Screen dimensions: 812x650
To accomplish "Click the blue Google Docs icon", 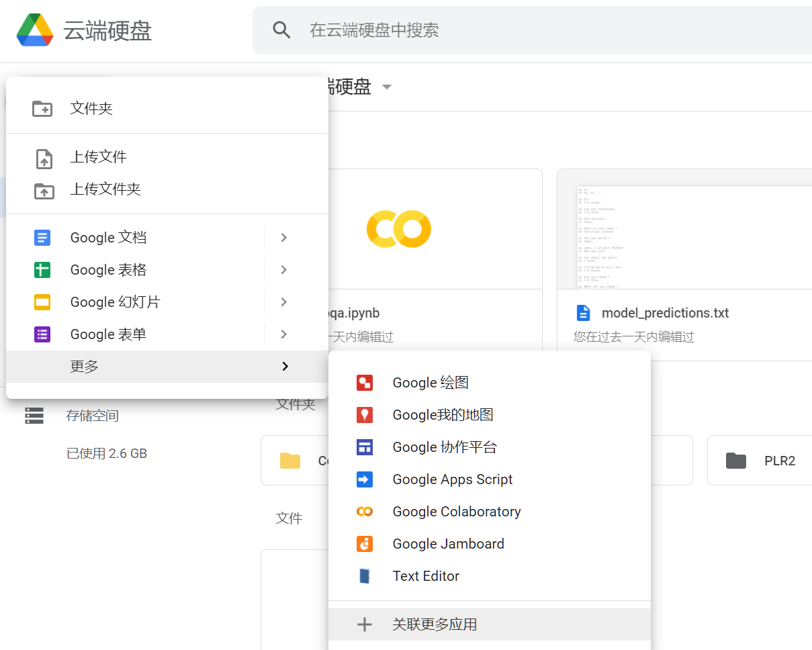I will [42, 238].
